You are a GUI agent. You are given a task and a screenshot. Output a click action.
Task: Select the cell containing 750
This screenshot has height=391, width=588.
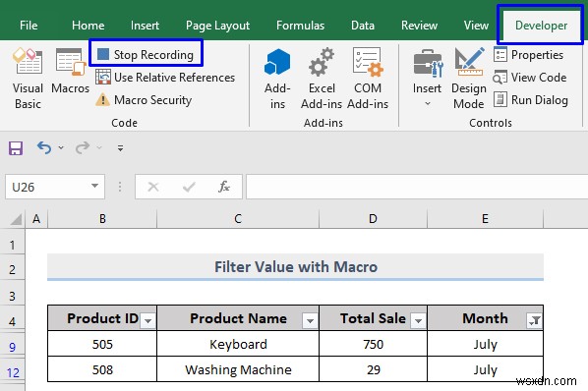click(373, 344)
